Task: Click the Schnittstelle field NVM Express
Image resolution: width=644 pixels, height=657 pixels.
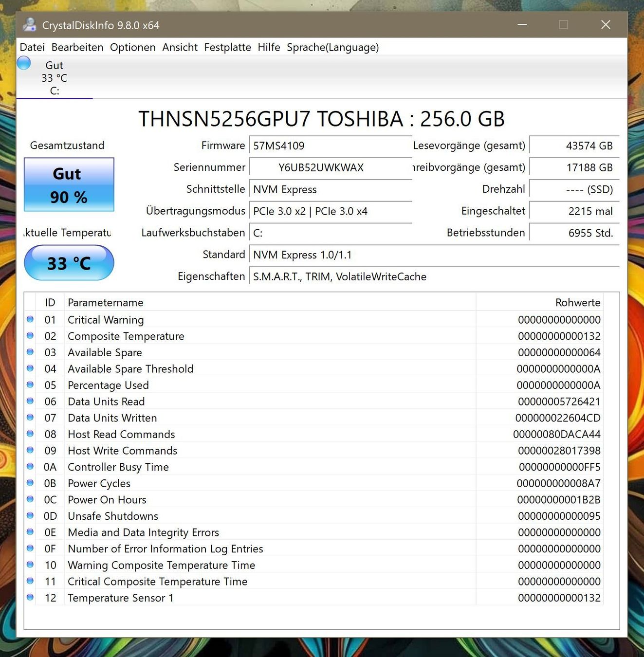Action: 331,190
